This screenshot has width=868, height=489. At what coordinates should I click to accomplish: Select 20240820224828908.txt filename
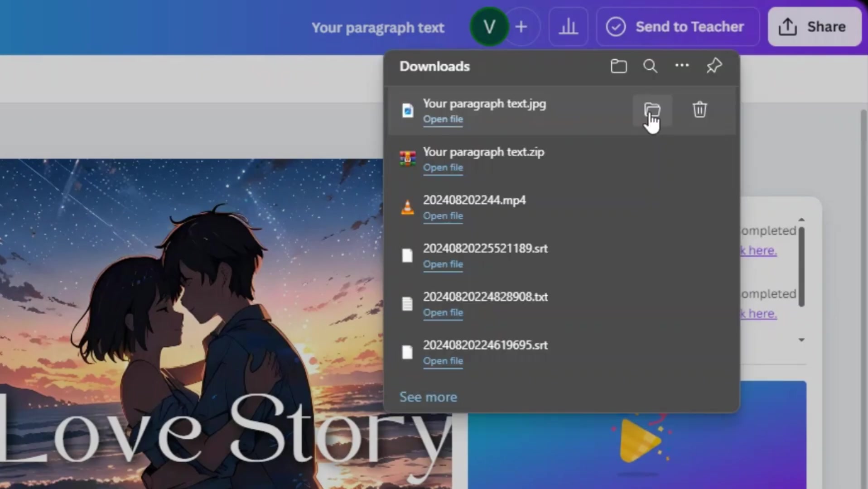tap(485, 297)
